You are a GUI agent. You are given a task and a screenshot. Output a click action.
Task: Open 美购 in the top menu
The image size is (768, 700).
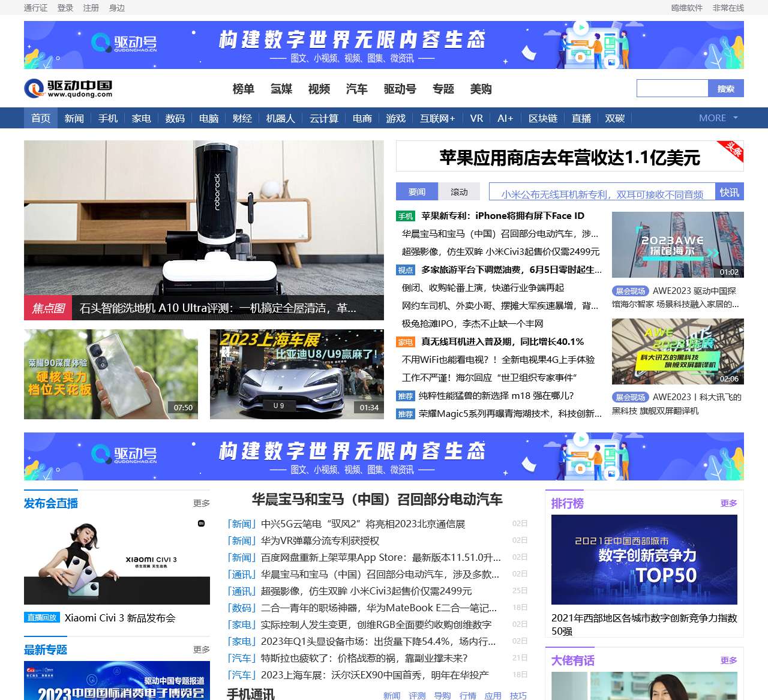[x=481, y=89]
